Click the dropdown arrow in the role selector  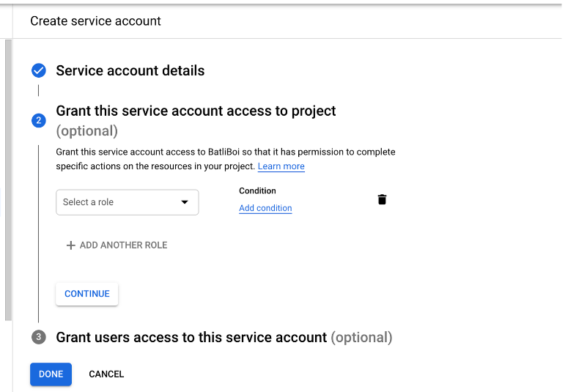tap(185, 202)
